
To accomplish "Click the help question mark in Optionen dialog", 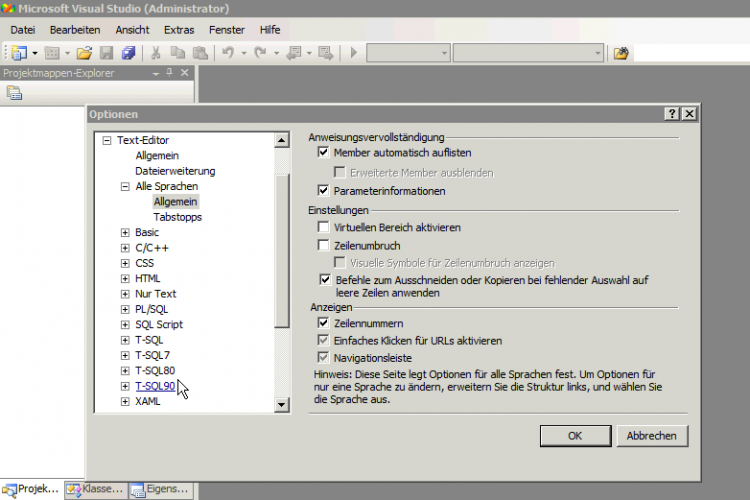I will click(x=672, y=113).
